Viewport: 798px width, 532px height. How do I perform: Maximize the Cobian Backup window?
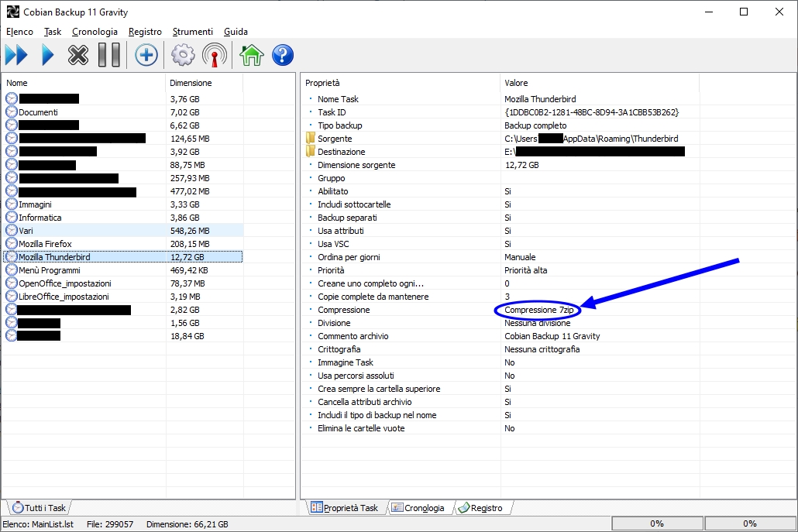[x=744, y=12]
